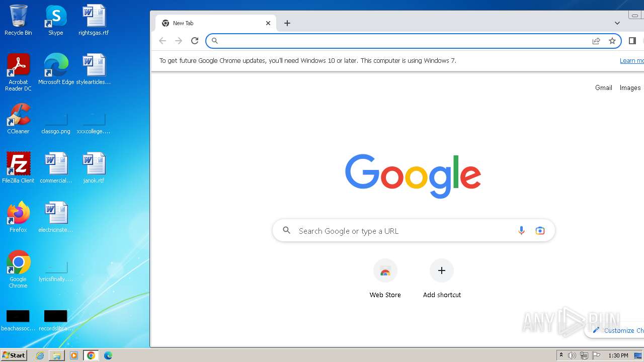
Task: Open network status tray icon
Action: [584, 355]
